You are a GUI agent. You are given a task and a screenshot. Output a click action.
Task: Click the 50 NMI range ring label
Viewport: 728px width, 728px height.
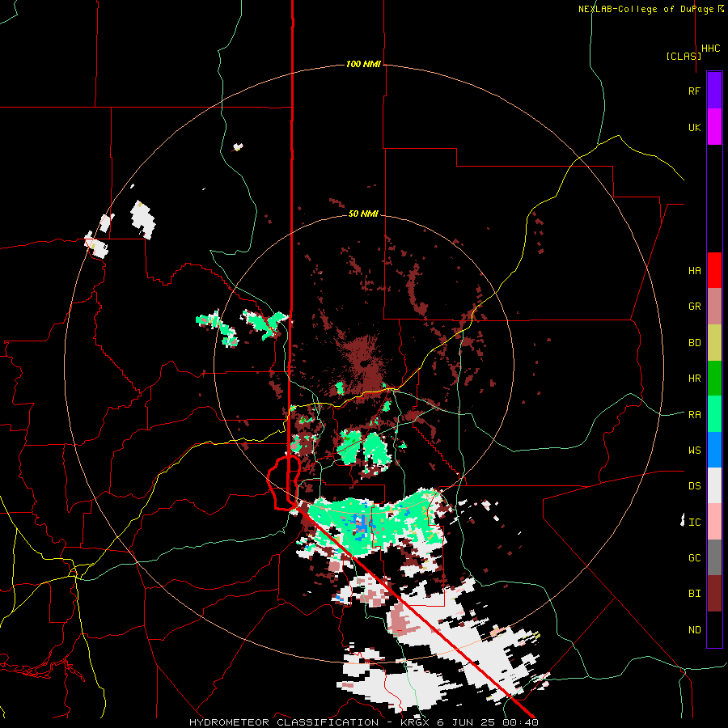(363, 214)
